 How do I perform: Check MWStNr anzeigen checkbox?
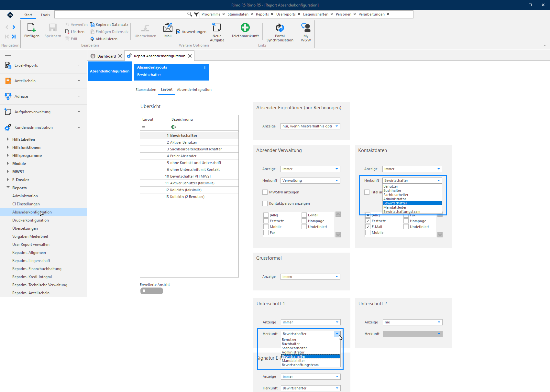(265, 192)
